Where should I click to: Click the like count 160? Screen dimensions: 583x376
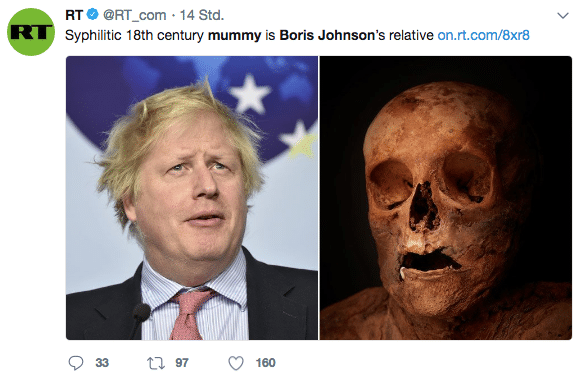265,363
